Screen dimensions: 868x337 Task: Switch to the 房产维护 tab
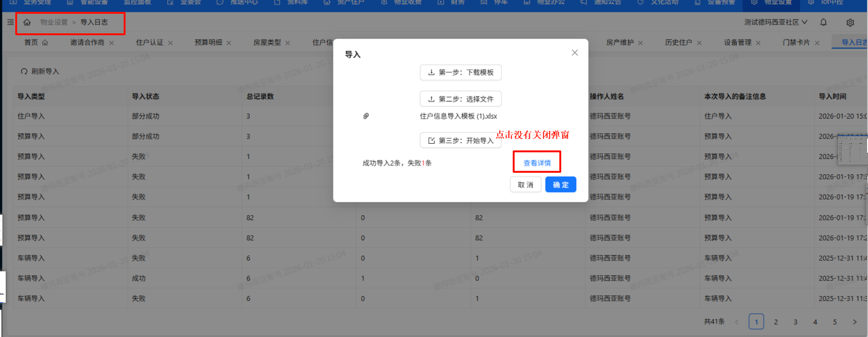point(620,43)
